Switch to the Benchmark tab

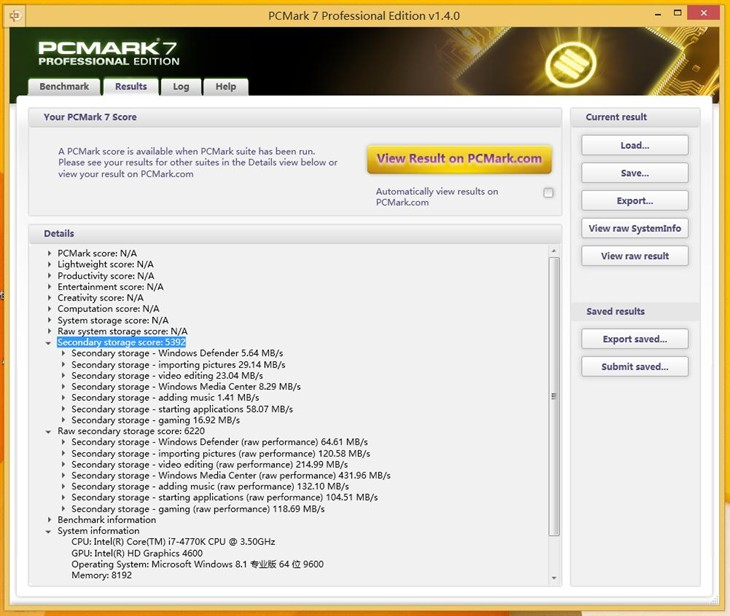click(x=64, y=87)
